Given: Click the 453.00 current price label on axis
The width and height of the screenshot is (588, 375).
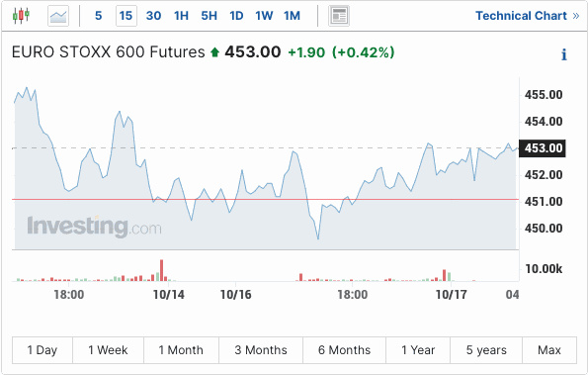Looking at the screenshot, I should tap(543, 148).
